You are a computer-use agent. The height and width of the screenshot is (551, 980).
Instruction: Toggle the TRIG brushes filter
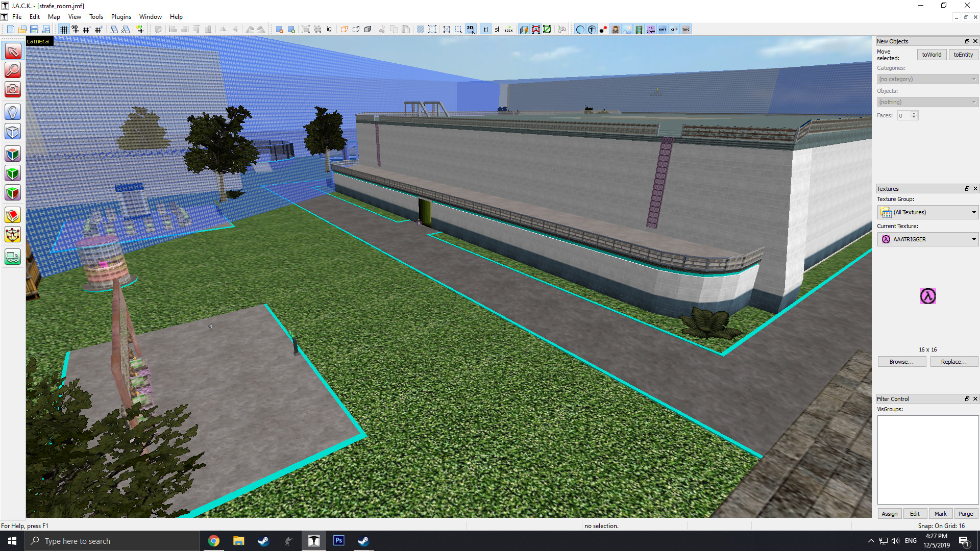pyautogui.click(x=686, y=29)
